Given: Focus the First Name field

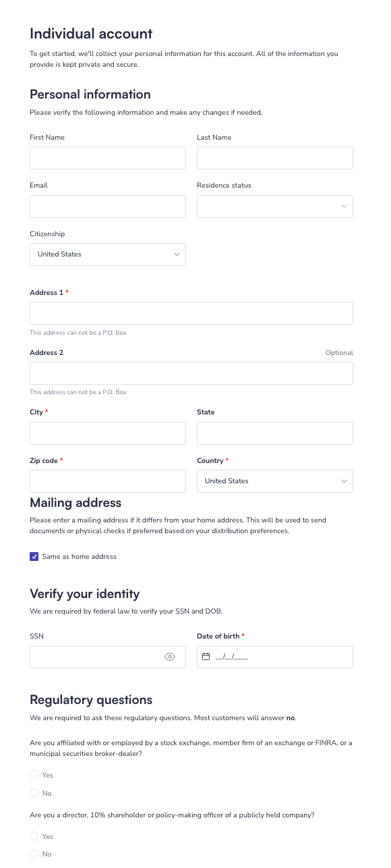Looking at the screenshot, I should click(108, 158).
